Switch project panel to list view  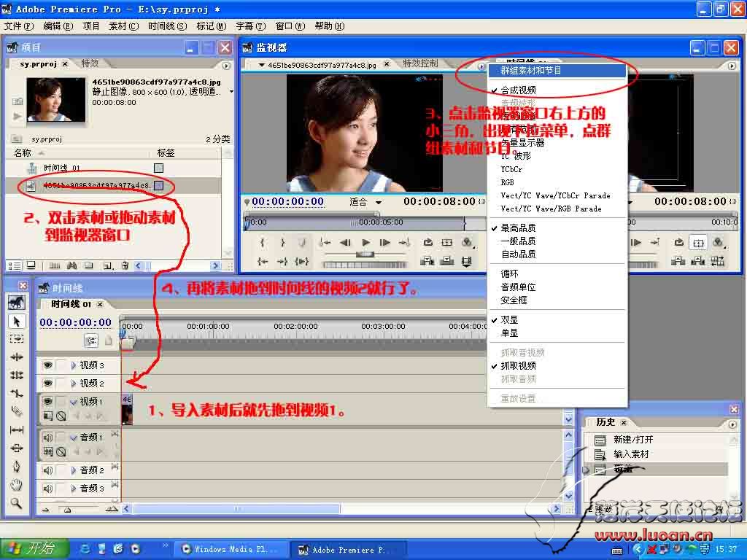pos(15,265)
